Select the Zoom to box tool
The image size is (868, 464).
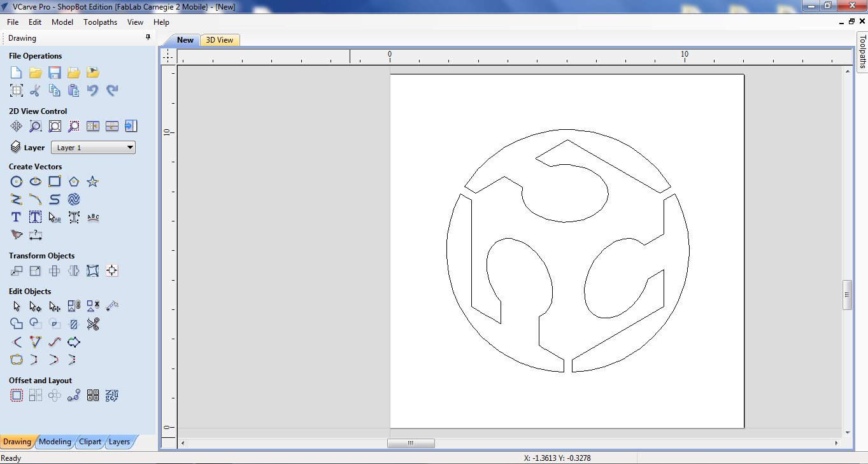pyautogui.click(x=36, y=126)
